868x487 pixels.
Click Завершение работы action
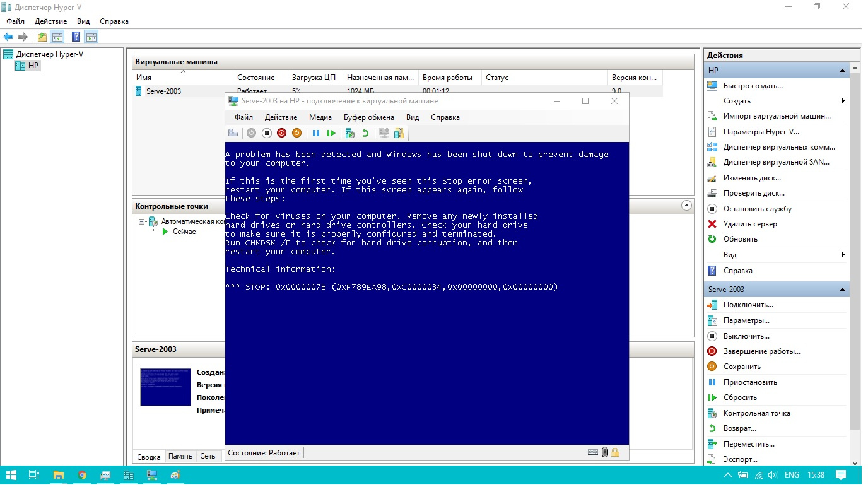point(761,351)
